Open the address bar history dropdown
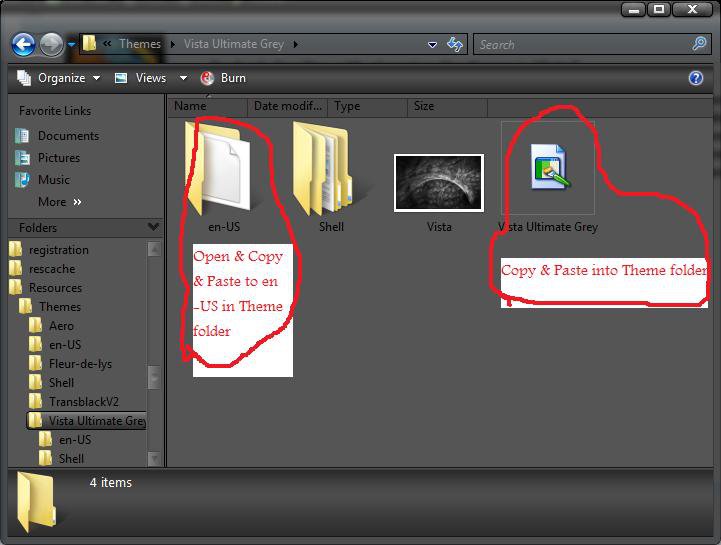The image size is (721, 545). coord(432,45)
